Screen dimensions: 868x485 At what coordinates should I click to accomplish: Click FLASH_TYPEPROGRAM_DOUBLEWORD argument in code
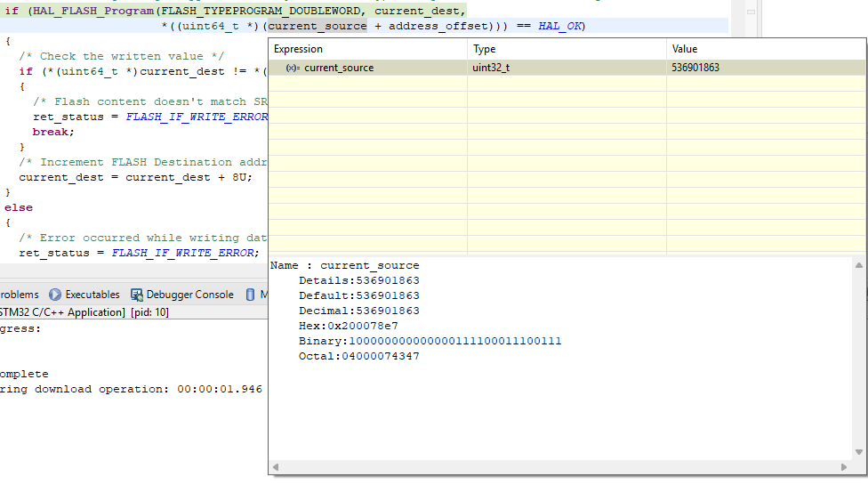(261, 11)
